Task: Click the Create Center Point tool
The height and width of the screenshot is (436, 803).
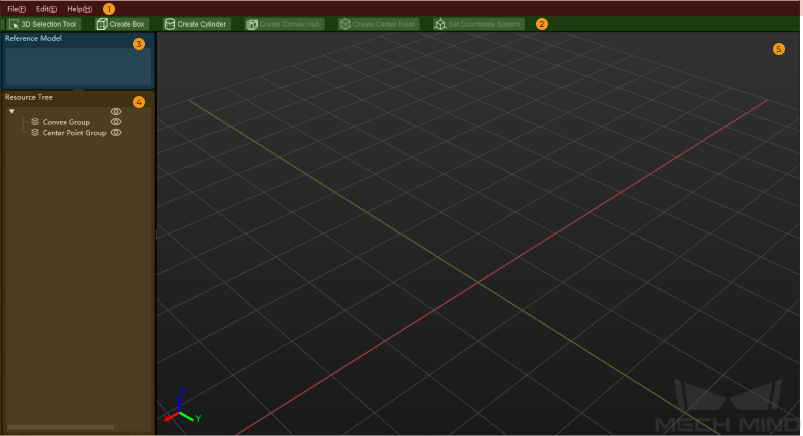Action: coord(378,24)
